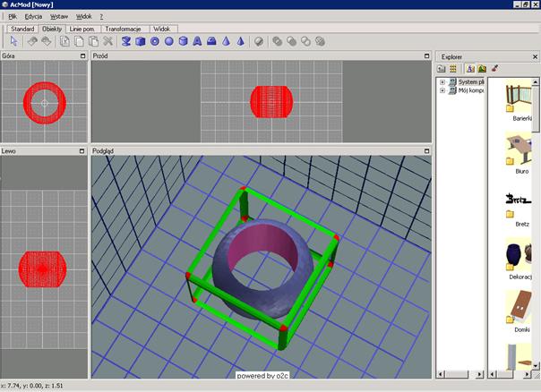The width and height of the screenshot is (541, 392).
Task: Click the first boolean operation icon
Action: point(278,41)
